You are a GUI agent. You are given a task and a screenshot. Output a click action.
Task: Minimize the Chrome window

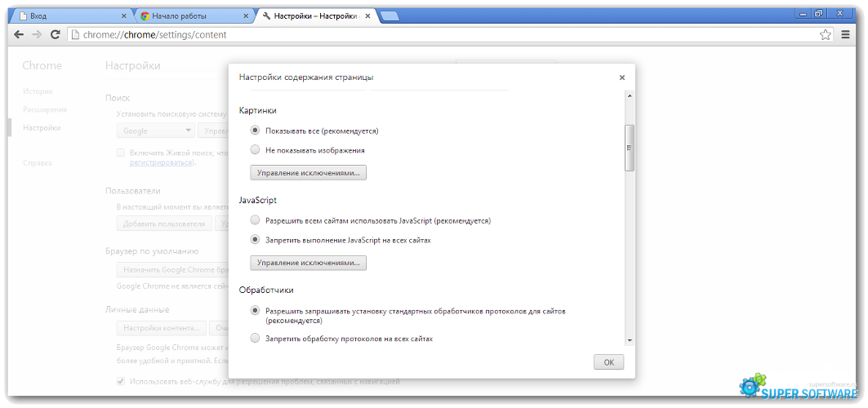pos(803,13)
